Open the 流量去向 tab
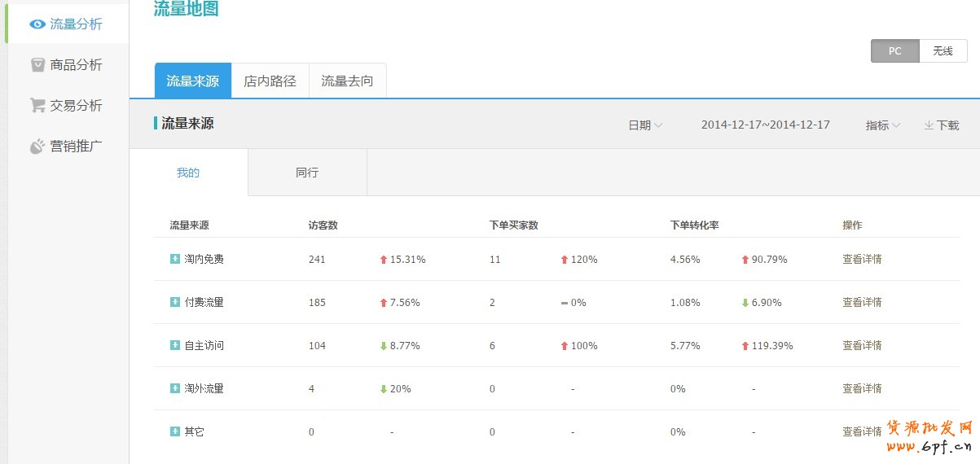 click(x=347, y=81)
